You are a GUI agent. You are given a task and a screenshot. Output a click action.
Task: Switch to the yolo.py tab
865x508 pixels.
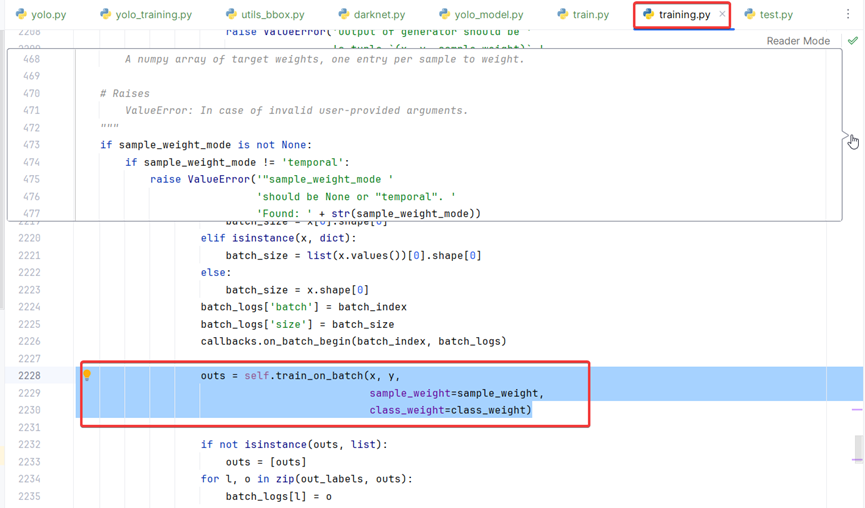pos(41,15)
